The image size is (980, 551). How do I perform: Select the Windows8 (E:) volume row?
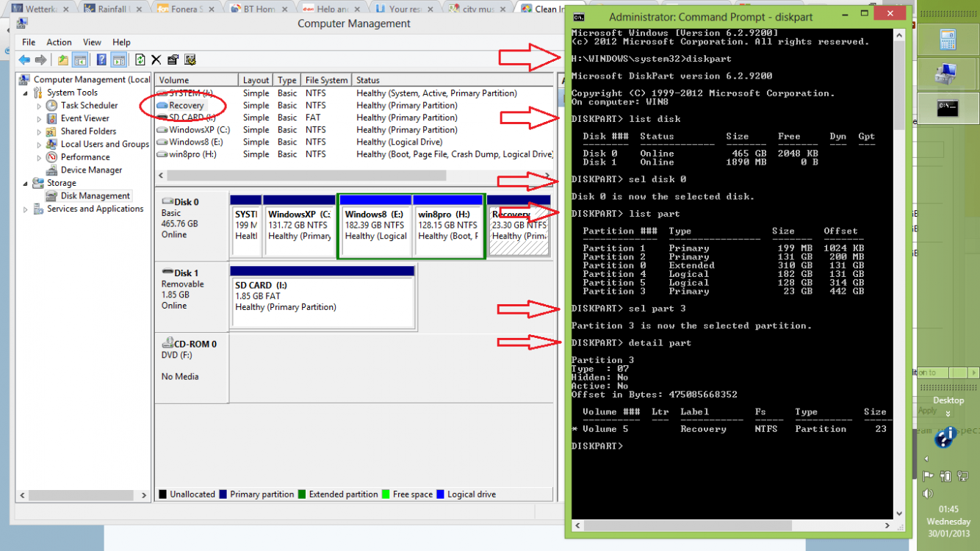[x=355, y=142]
